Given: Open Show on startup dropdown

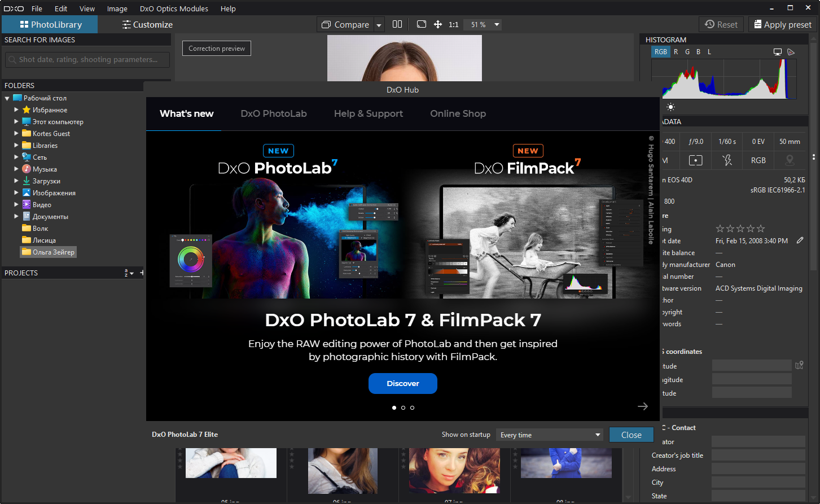Looking at the screenshot, I should pyautogui.click(x=550, y=435).
